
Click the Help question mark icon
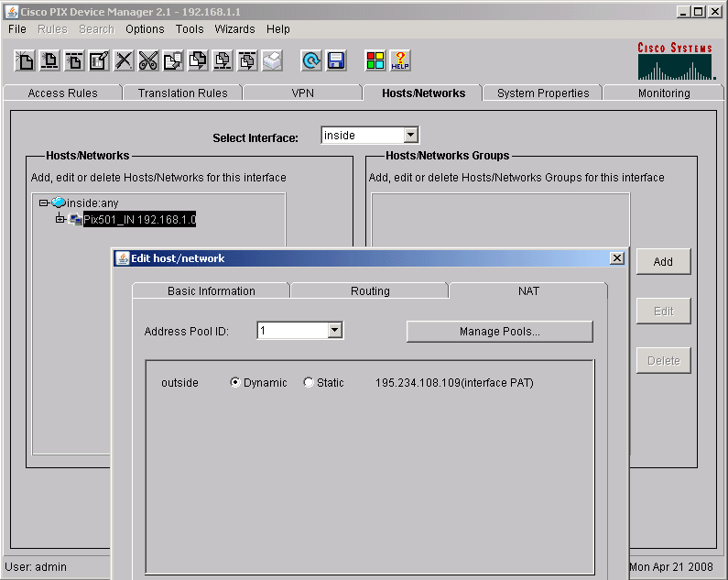[400, 60]
